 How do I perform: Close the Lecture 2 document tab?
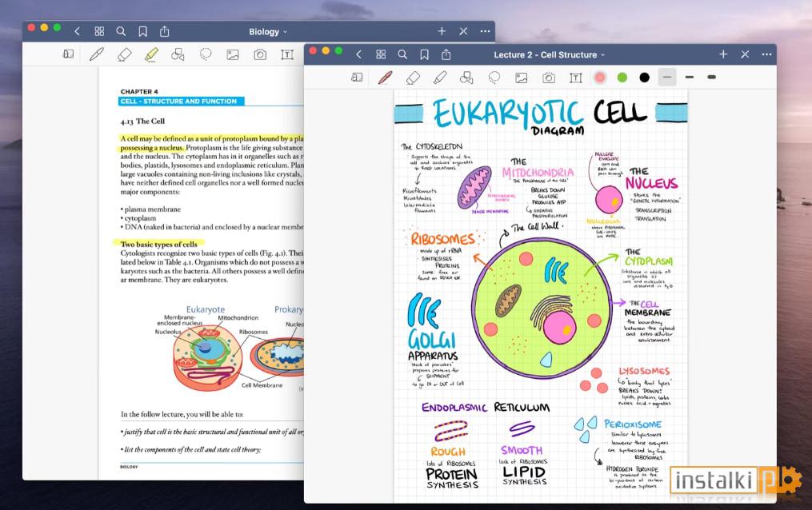tap(745, 54)
